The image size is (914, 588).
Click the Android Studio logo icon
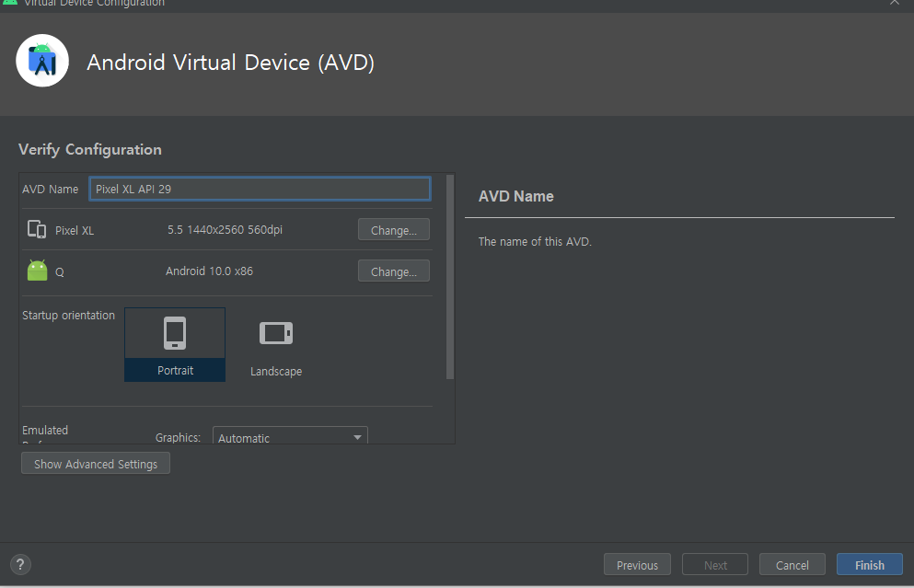[42, 61]
